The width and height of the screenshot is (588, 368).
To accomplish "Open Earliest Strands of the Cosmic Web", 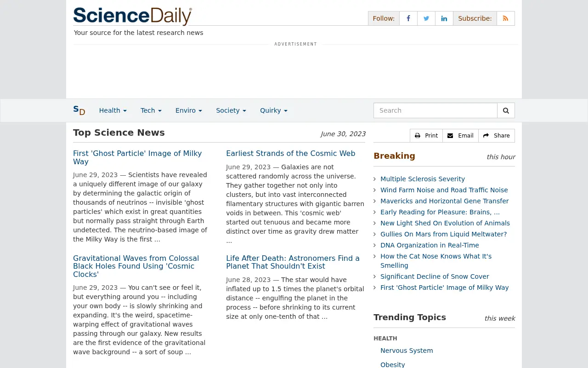I will pyautogui.click(x=291, y=154).
